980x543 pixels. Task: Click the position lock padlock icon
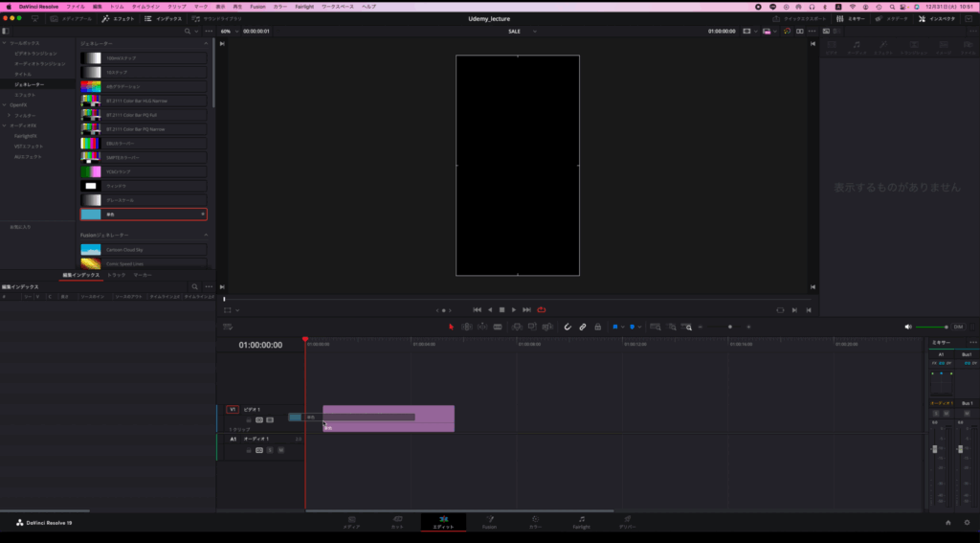597,327
